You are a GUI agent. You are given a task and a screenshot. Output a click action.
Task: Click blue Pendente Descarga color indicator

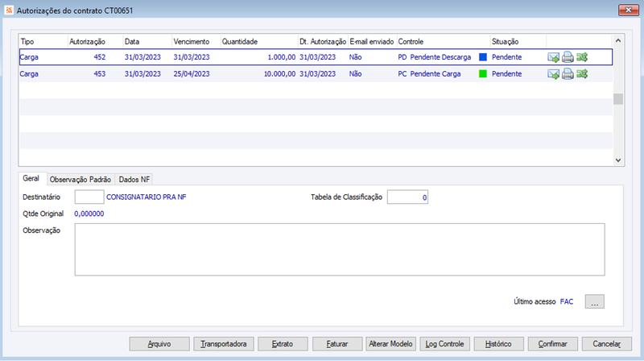point(483,57)
